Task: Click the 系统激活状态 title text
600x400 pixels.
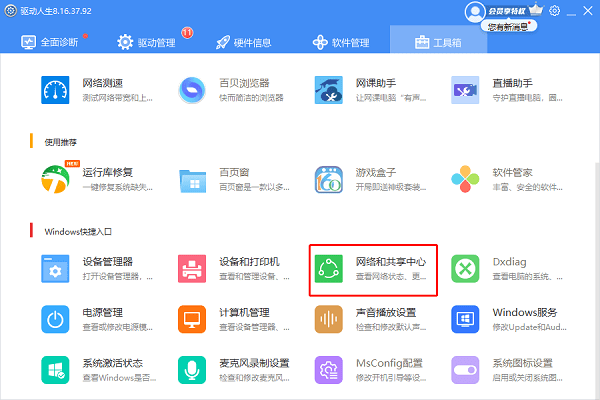Action: point(112,363)
